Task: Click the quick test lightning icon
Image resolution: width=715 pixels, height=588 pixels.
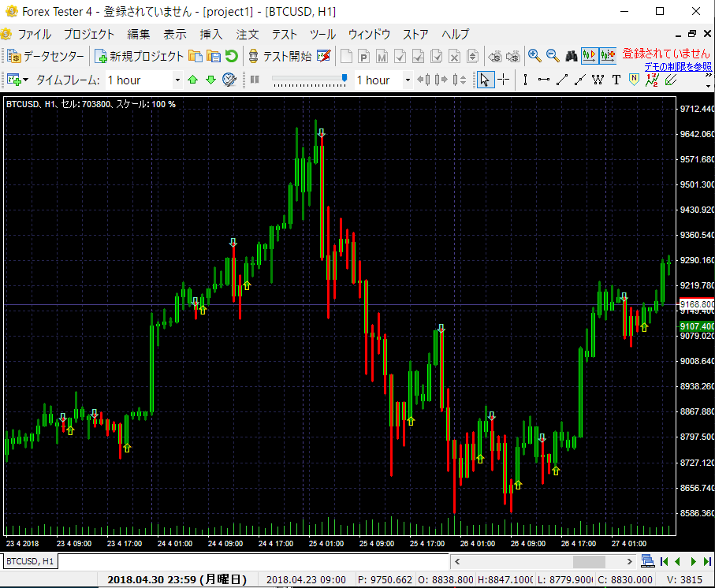Action: pyautogui.click(x=323, y=56)
